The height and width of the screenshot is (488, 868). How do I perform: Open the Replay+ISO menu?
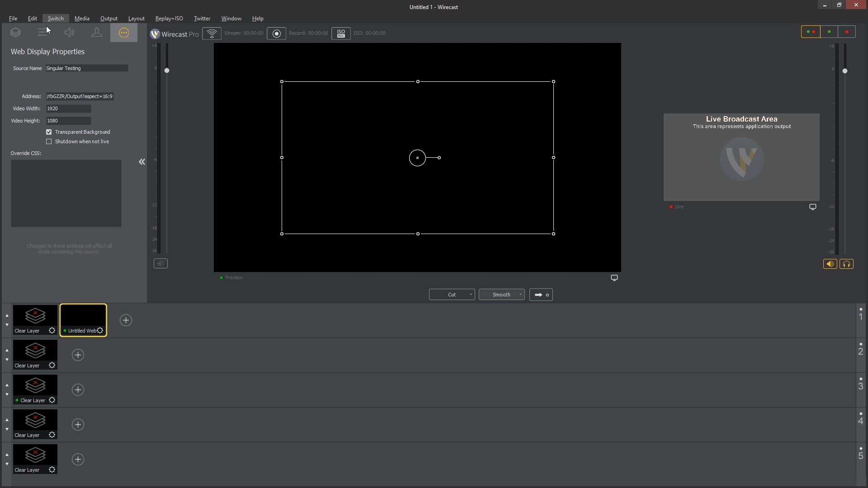(x=169, y=19)
